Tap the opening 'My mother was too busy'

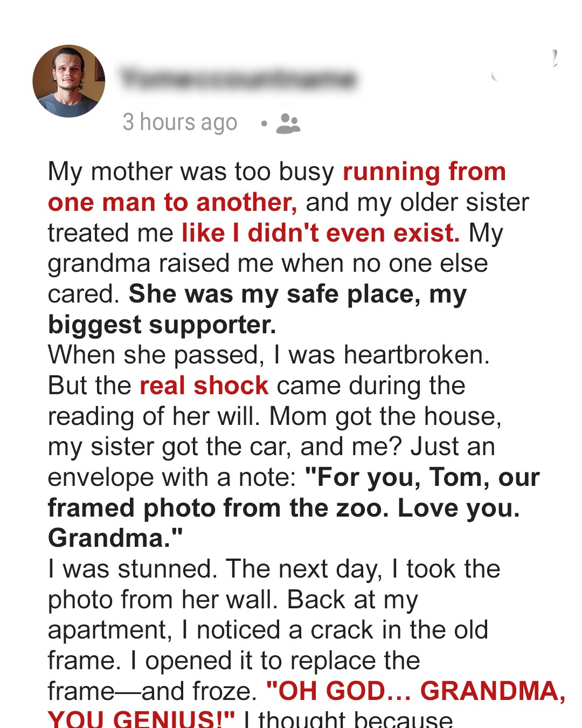[x=191, y=172]
